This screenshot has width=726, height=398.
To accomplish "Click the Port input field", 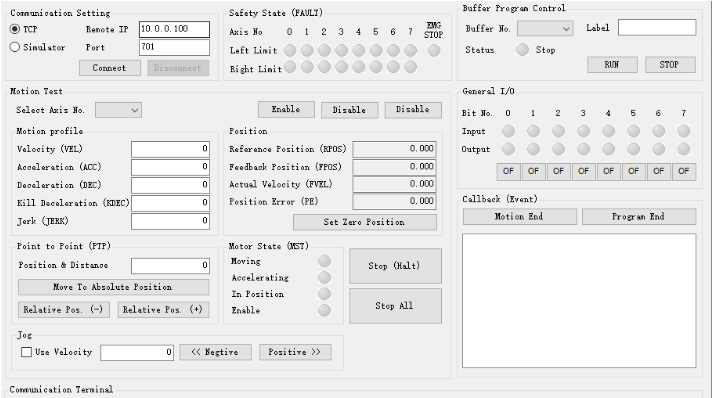I will (174, 47).
